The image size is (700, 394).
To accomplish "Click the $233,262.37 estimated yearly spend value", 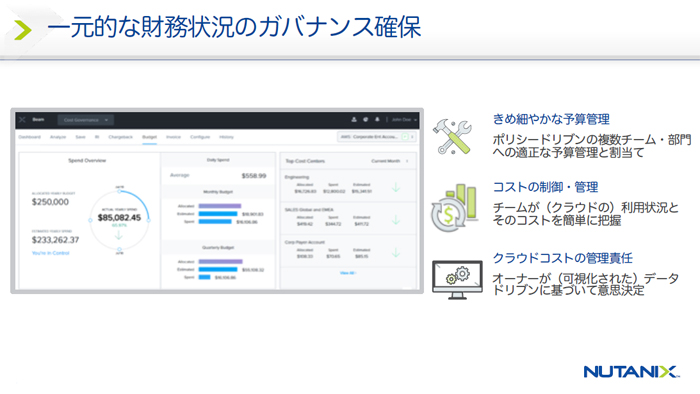I will 55,240.
